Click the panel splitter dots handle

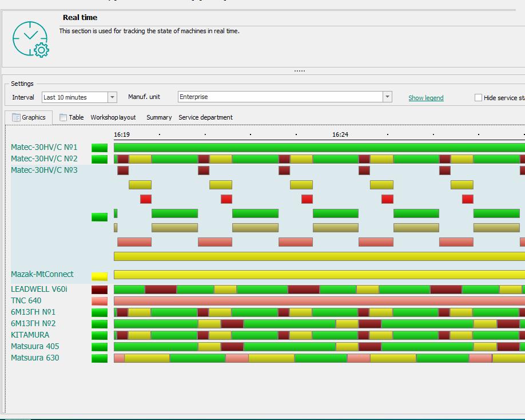click(x=299, y=71)
